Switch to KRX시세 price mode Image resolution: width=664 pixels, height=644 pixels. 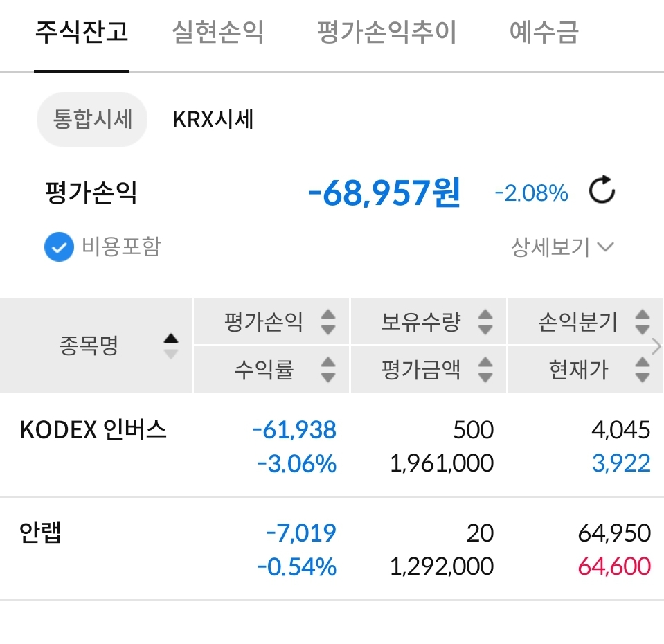coord(213,120)
